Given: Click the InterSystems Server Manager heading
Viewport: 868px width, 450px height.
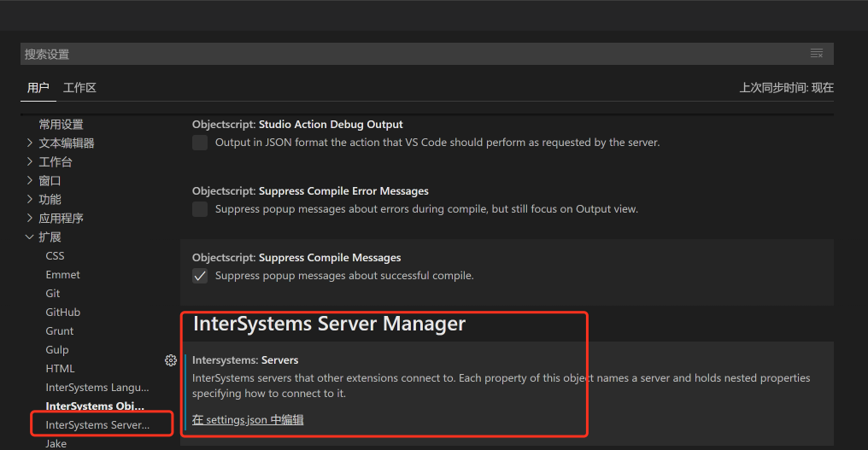Looking at the screenshot, I should [330, 324].
